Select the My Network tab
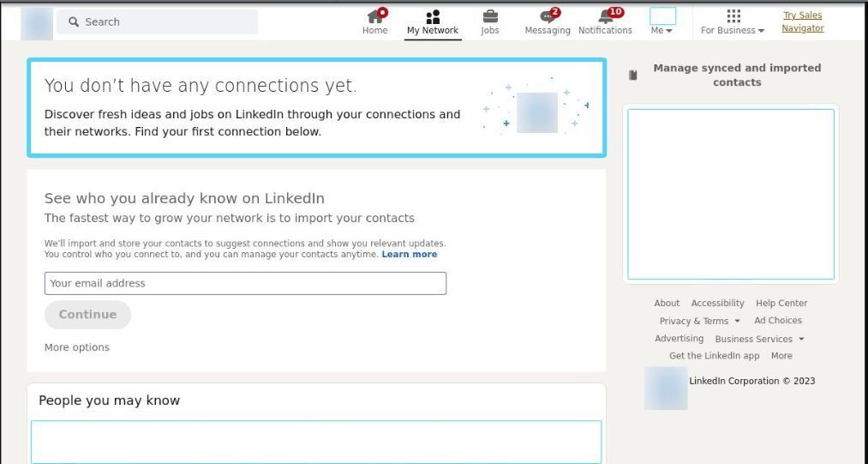This screenshot has height=464, width=868. click(x=433, y=23)
